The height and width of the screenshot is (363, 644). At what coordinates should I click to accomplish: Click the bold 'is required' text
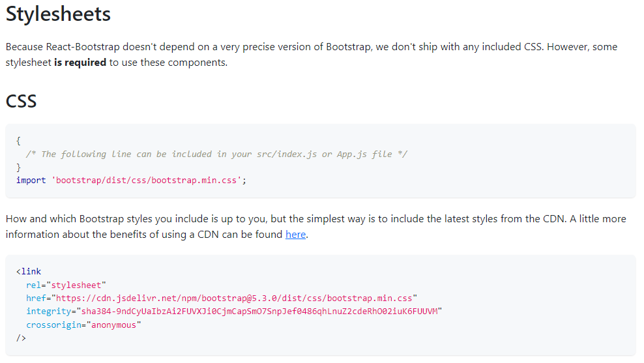(x=80, y=63)
